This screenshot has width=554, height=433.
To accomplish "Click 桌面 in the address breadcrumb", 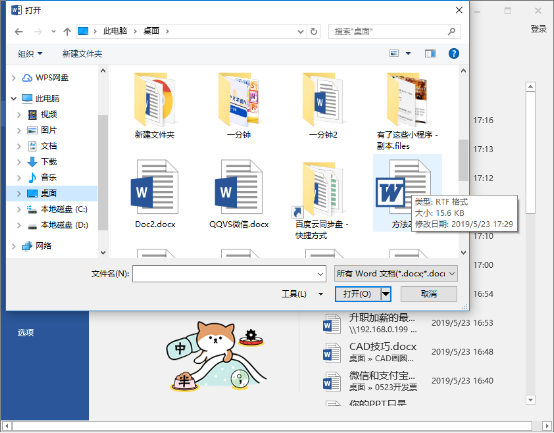I will (151, 31).
